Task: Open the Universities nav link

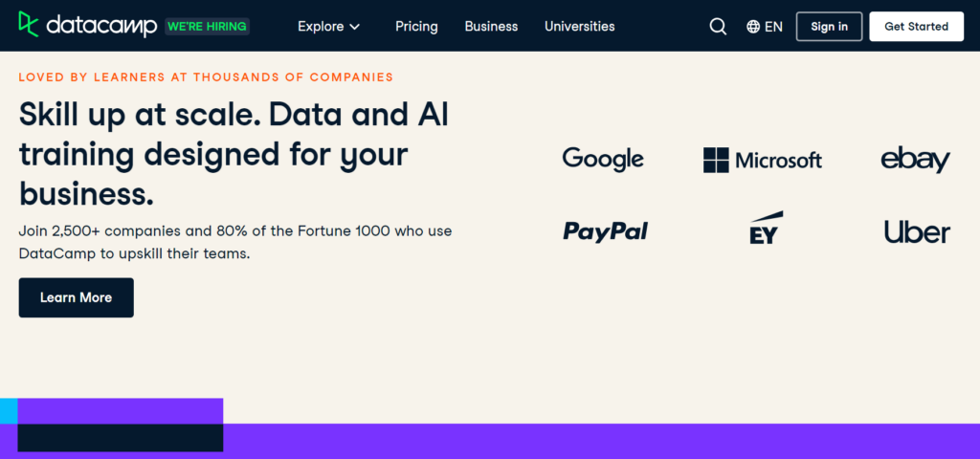Action: click(579, 26)
